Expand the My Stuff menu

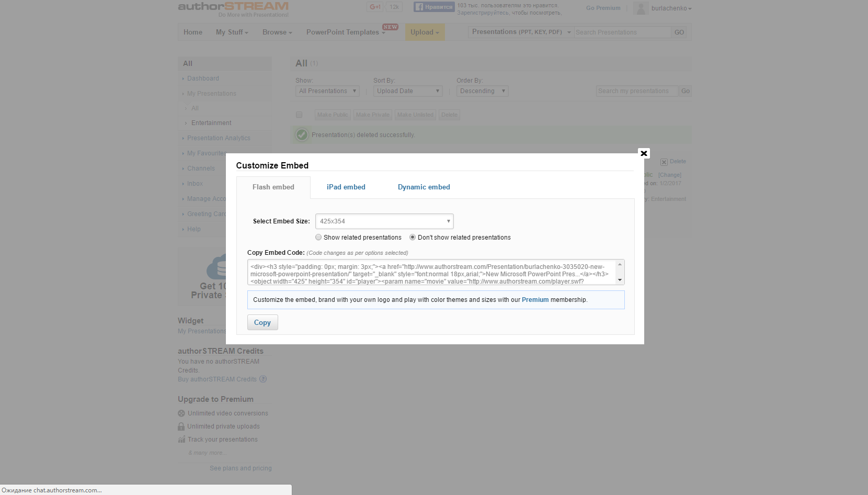tap(232, 32)
